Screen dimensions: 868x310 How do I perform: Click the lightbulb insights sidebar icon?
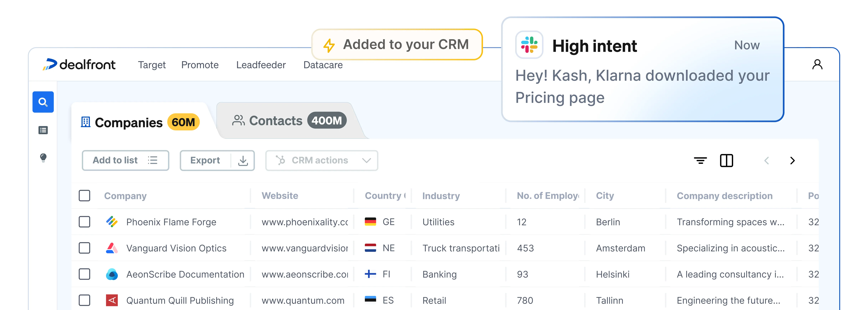pos(43,157)
